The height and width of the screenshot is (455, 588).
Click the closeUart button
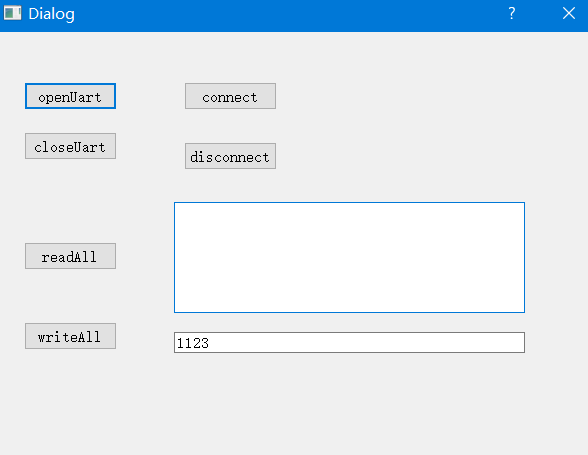click(x=70, y=146)
